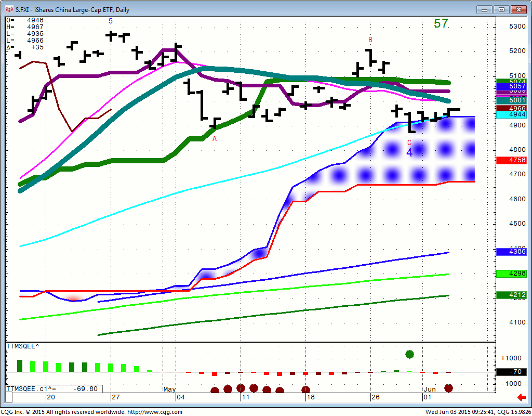Click the red wave label A
The height and width of the screenshot is (416, 532).
point(215,138)
